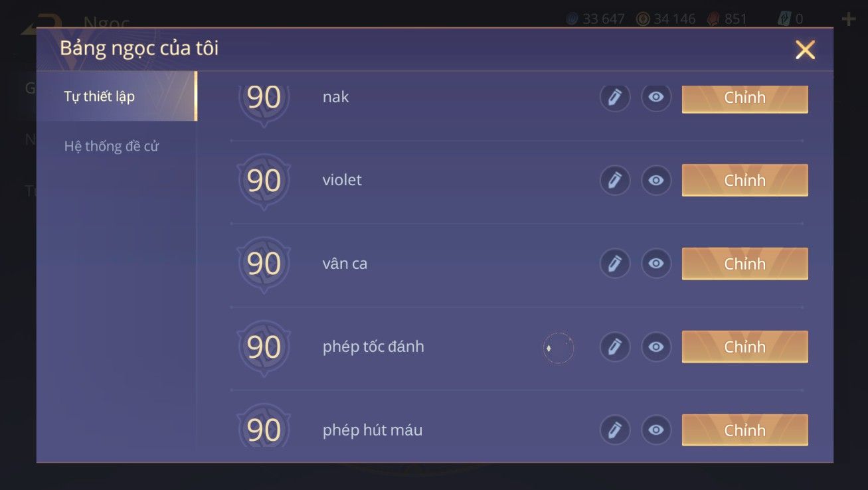Open Hệ thống đề cử tab
This screenshot has width=868, height=490.
[112, 146]
